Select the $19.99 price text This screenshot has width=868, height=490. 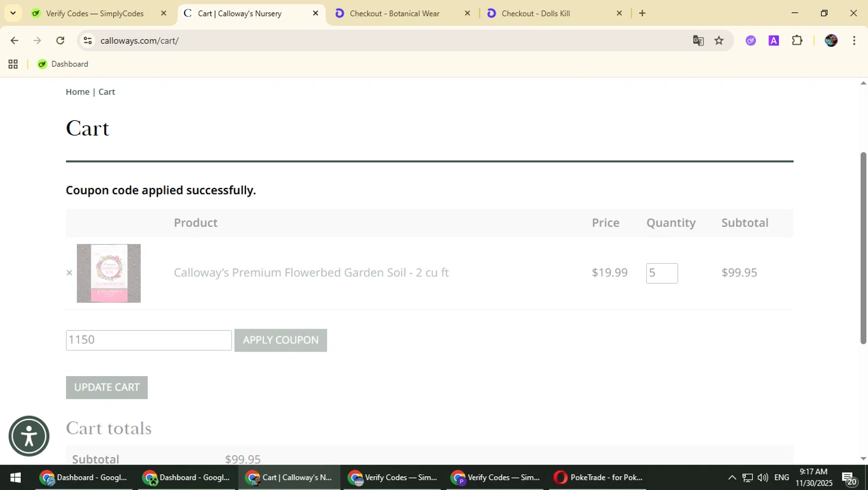[609, 272]
